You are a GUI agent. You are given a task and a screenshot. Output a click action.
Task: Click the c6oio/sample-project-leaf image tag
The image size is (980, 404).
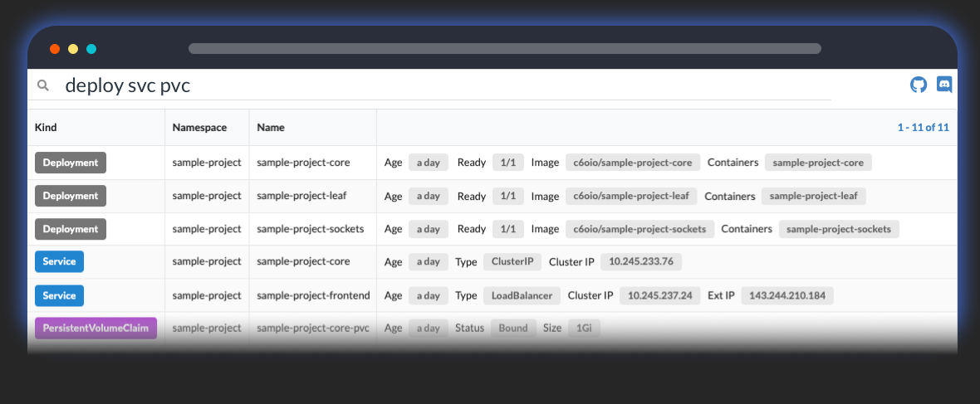click(631, 196)
